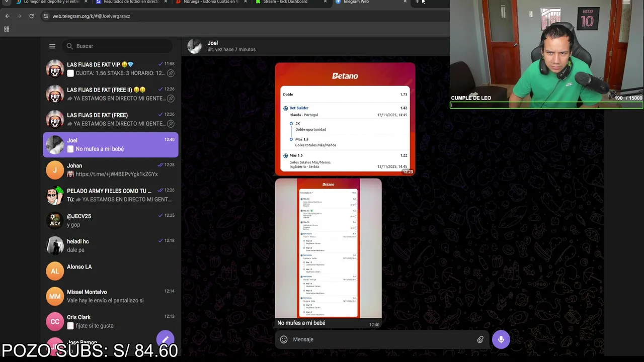
Task: Close the Stream - Kick Dashboard tab
Action: 325,2
